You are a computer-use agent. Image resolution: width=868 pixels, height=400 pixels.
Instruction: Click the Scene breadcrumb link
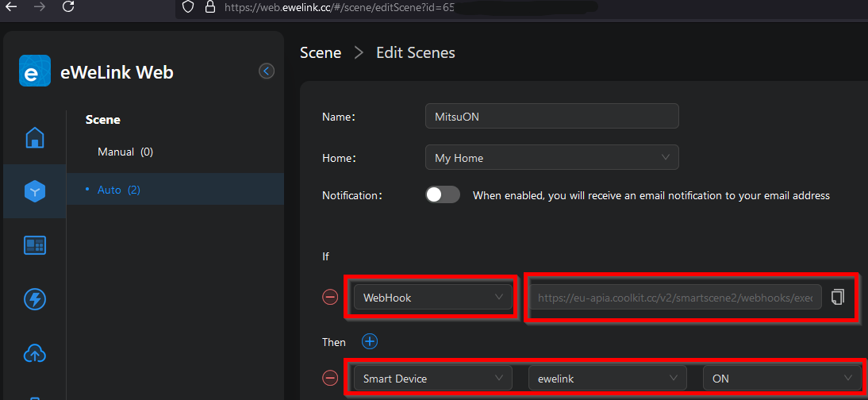pos(321,53)
